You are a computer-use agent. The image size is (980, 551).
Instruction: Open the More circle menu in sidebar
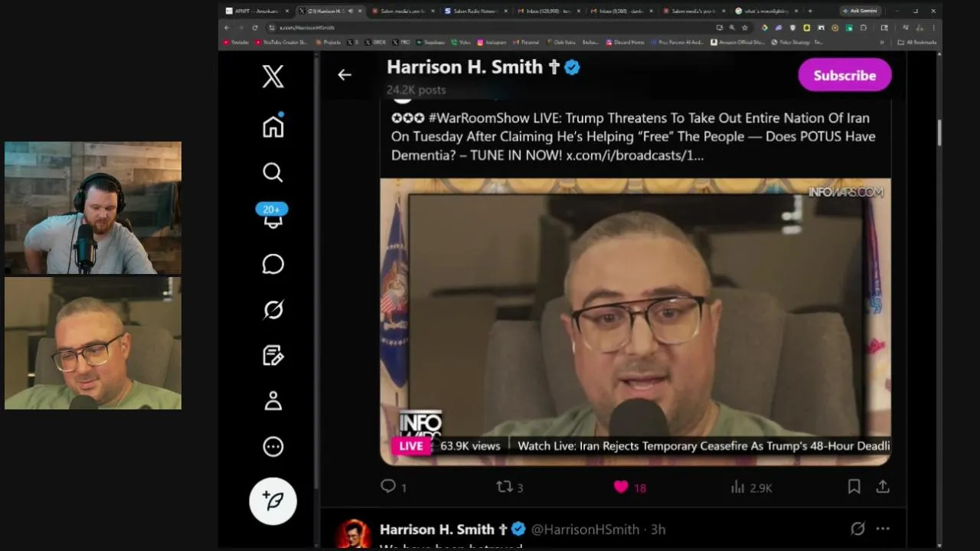[x=273, y=447]
